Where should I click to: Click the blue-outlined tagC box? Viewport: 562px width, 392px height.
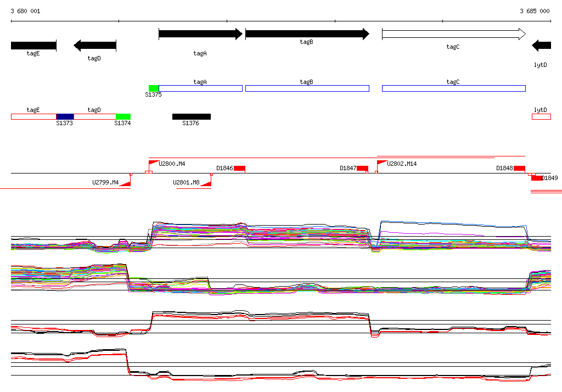pos(454,88)
